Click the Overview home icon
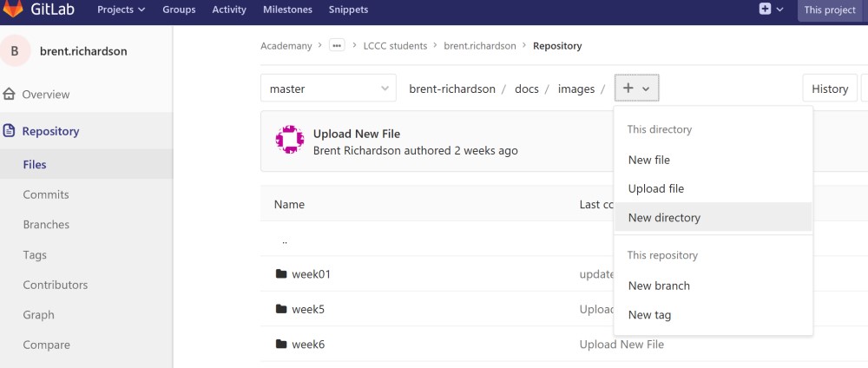868x368 pixels. pyautogui.click(x=10, y=94)
